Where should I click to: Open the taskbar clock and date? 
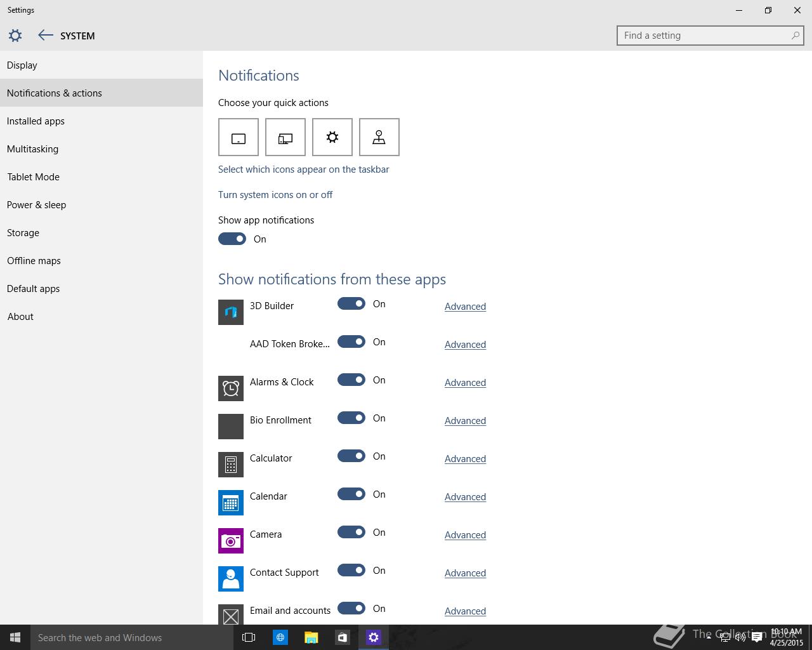coord(787,637)
